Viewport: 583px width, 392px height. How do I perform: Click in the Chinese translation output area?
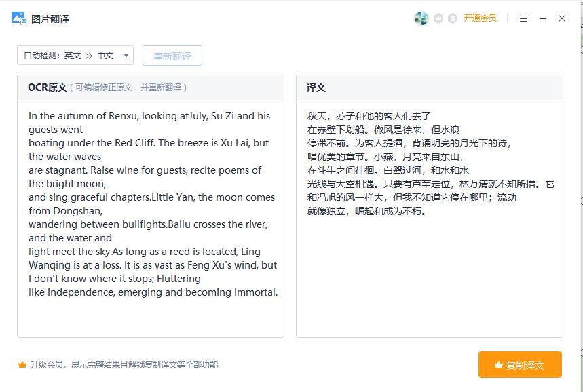click(429, 278)
